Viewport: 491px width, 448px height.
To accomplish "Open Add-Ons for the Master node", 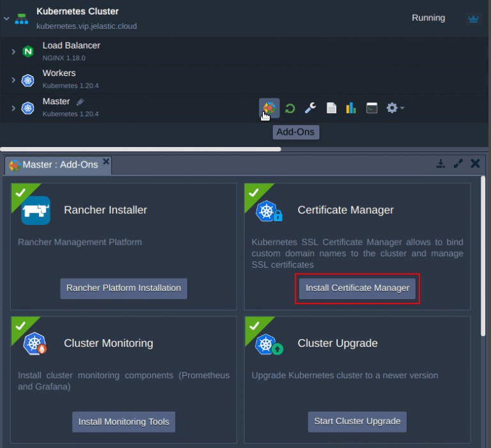I will pyautogui.click(x=269, y=108).
